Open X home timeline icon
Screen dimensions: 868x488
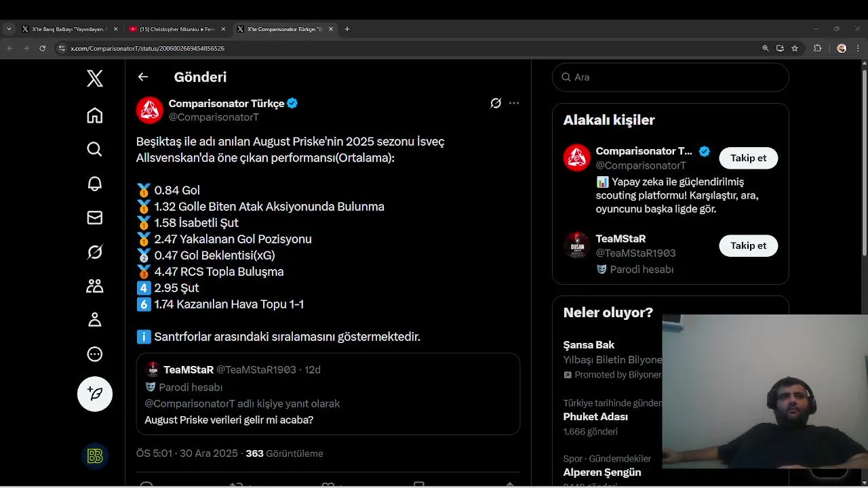point(95,115)
